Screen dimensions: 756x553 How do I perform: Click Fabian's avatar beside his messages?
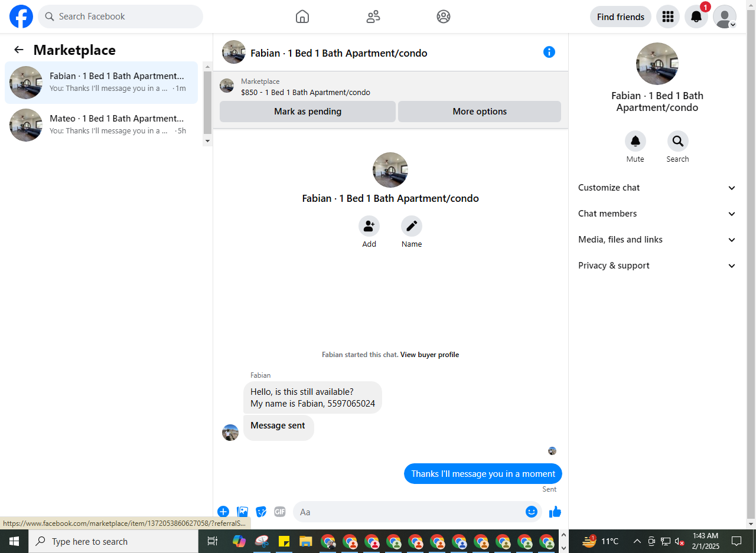coord(230,433)
